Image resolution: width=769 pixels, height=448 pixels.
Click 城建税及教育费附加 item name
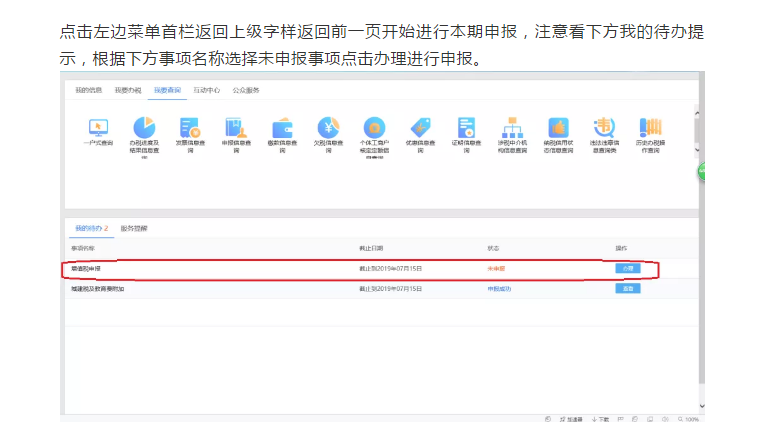point(98,289)
